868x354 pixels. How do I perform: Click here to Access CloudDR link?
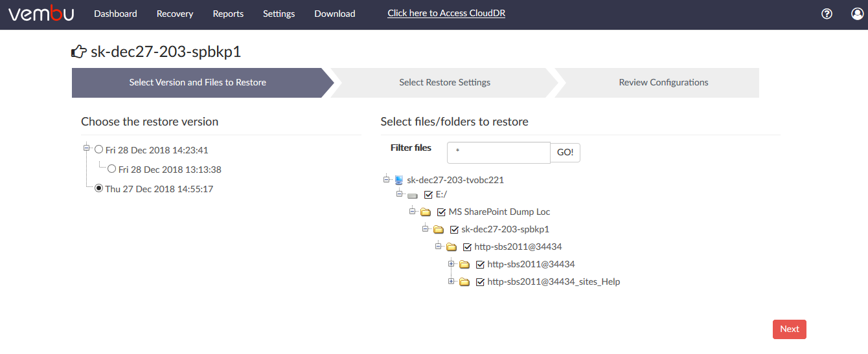pos(446,13)
